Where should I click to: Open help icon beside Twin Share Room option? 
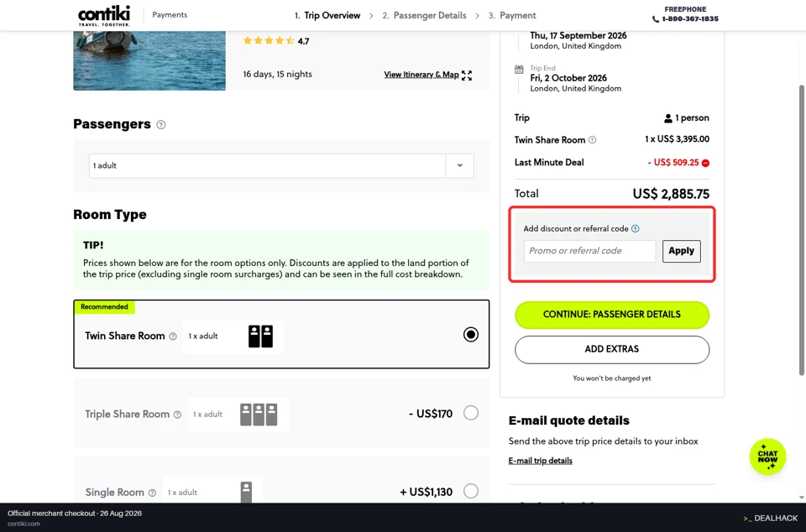(173, 336)
